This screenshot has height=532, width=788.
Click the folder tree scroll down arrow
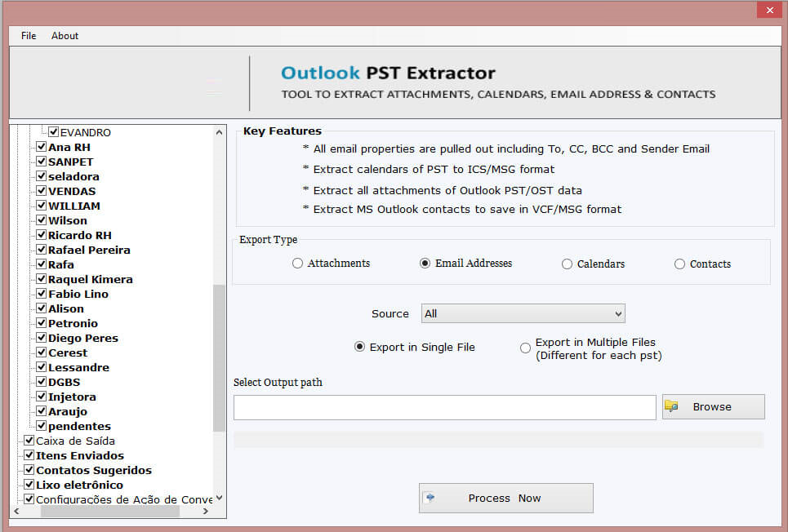[x=219, y=498]
